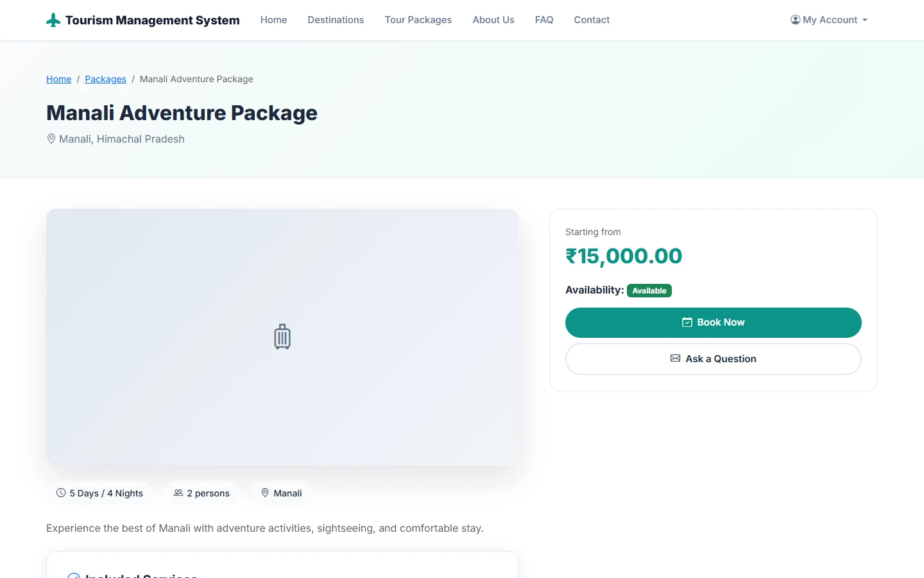Follow the Home breadcrumb link
Image resolution: width=924 pixels, height=578 pixels.
59,79
